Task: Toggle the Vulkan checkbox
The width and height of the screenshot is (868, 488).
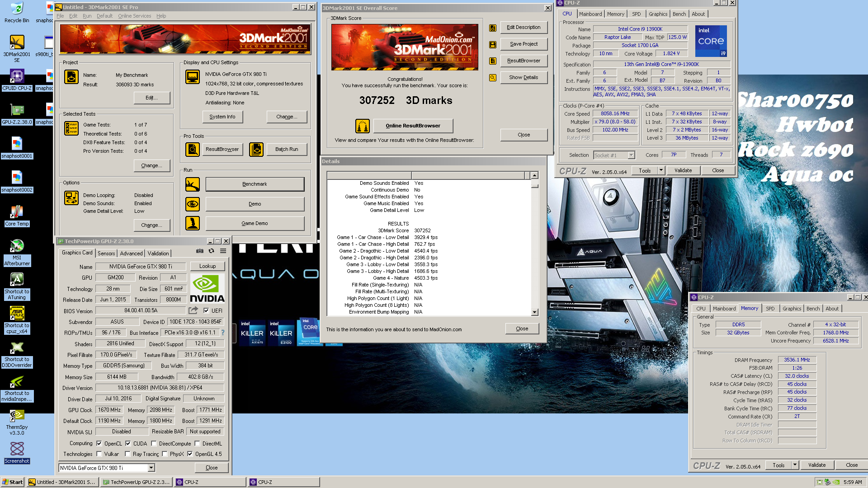Action: [99, 454]
